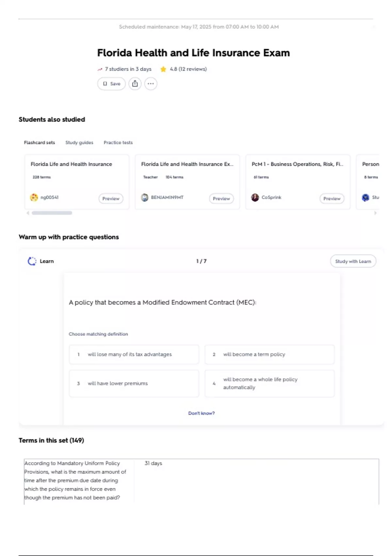Switch to Practice tests tab
This screenshot has width=392, height=556.
(118, 143)
